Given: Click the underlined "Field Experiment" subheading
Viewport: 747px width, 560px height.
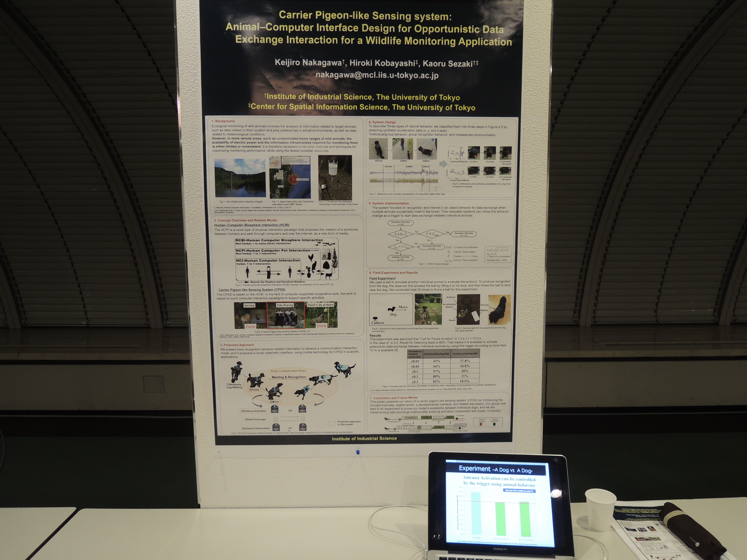Looking at the screenshot, I should tap(382, 278).
